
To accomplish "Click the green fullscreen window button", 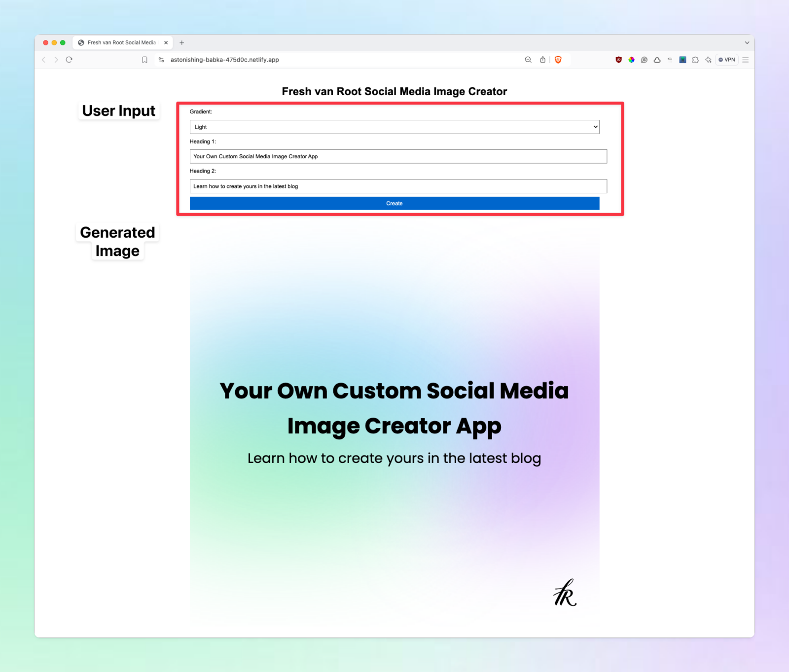I will pos(63,43).
